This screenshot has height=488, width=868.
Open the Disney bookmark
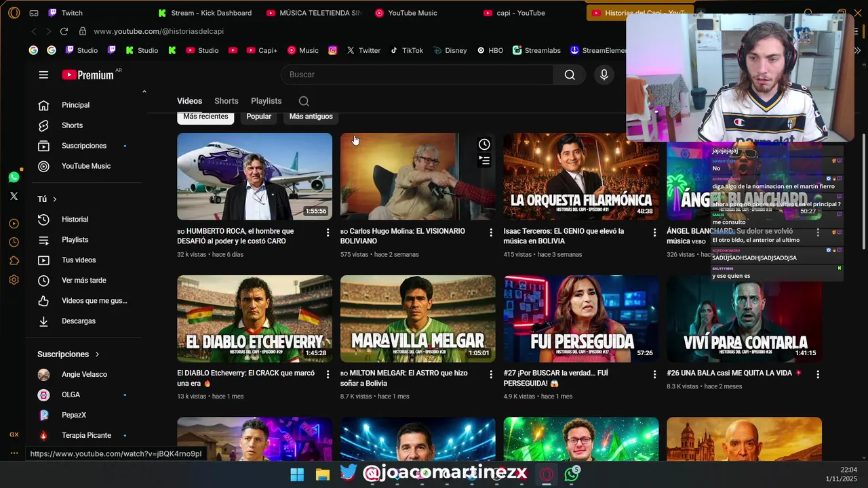click(x=450, y=50)
